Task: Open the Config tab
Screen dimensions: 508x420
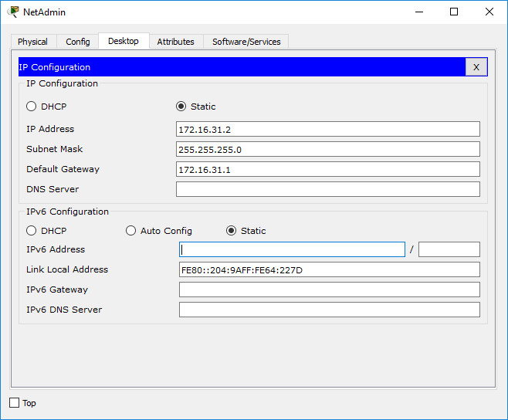Action: click(78, 42)
